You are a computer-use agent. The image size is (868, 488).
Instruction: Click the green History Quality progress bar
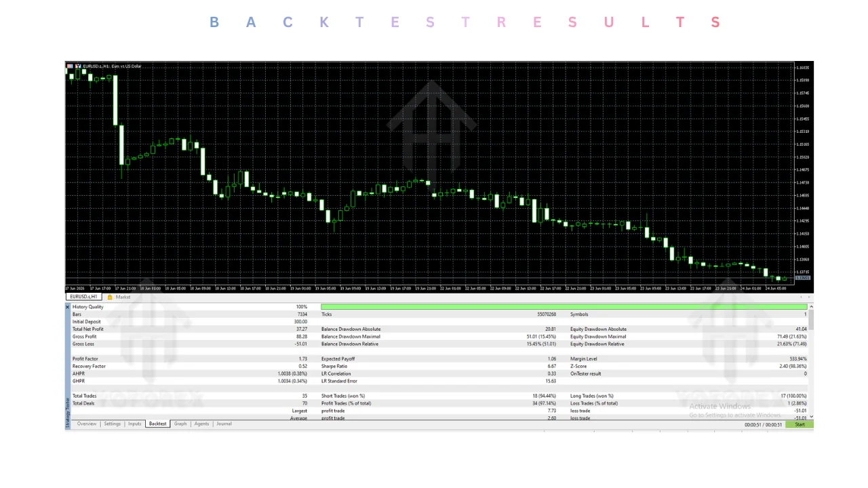click(564, 307)
